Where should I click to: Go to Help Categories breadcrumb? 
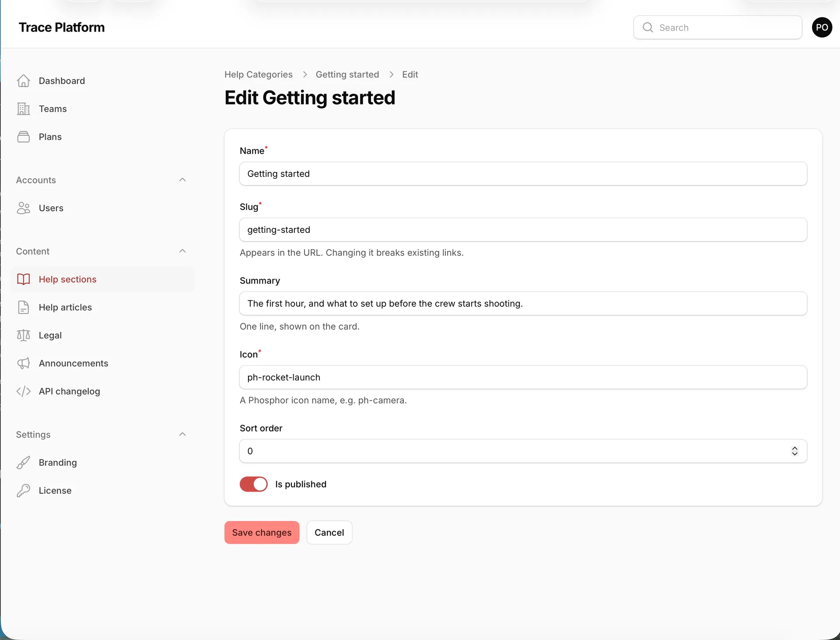259,75
